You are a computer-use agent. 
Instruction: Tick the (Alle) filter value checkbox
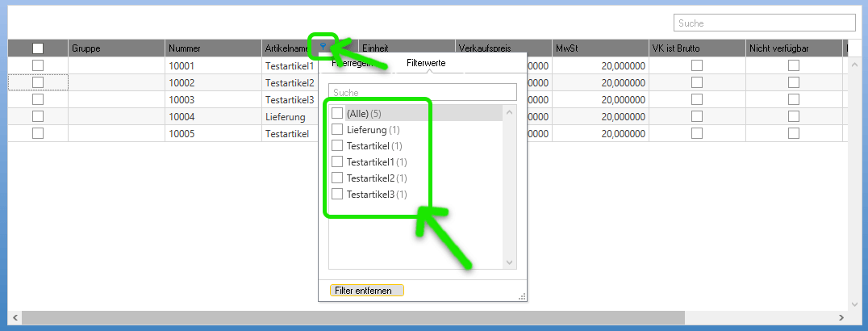click(x=337, y=113)
